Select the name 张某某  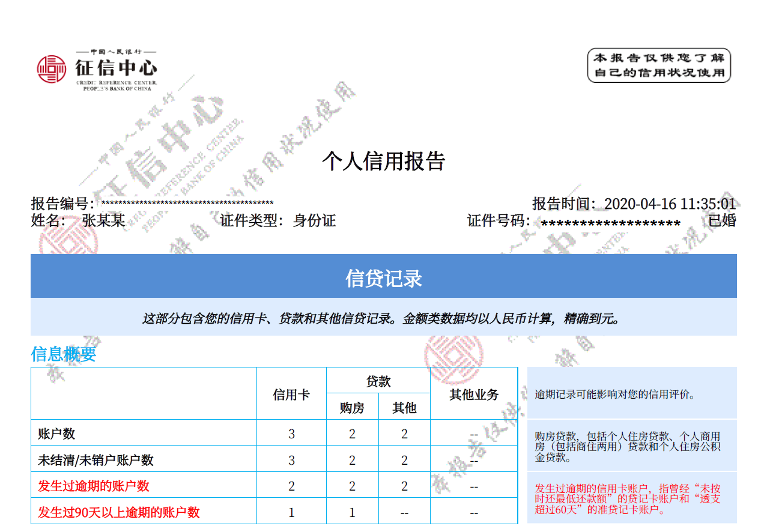(x=103, y=220)
